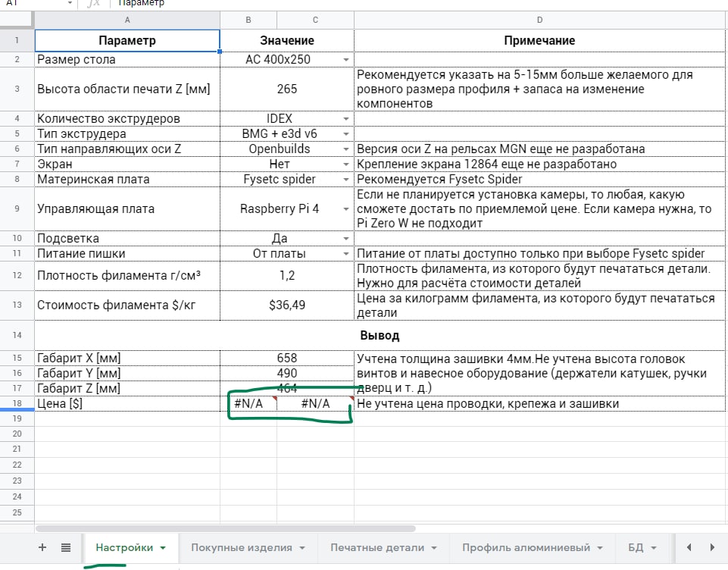Viewport: 728px width, 570px height.
Task: Open the Экран dropdown arrow
Action: [x=346, y=164]
